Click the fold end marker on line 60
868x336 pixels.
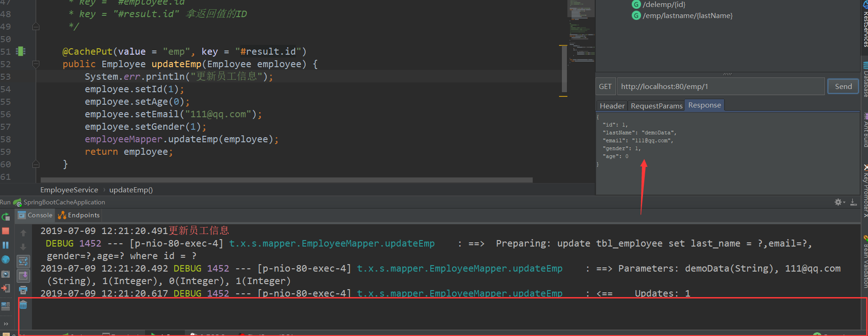[36, 164]
